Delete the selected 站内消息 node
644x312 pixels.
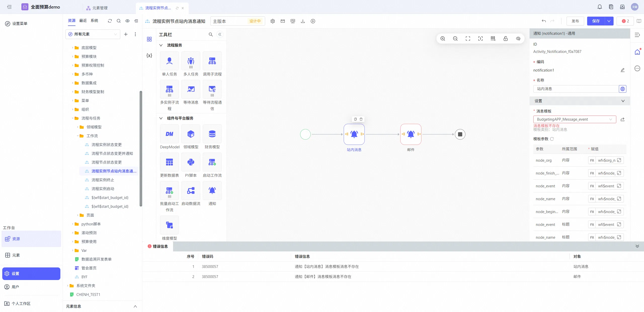tap(361, 119)
